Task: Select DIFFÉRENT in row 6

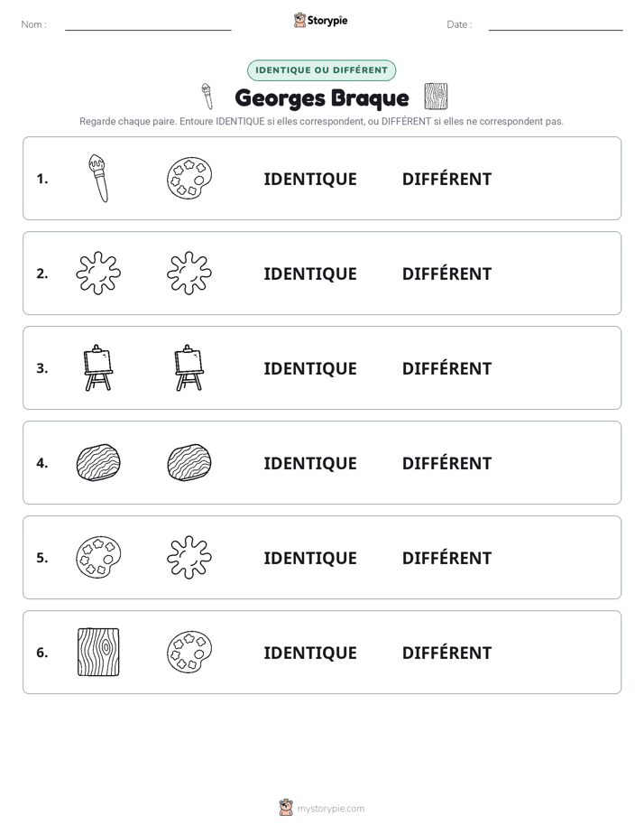Action: [x=446, y=652]
